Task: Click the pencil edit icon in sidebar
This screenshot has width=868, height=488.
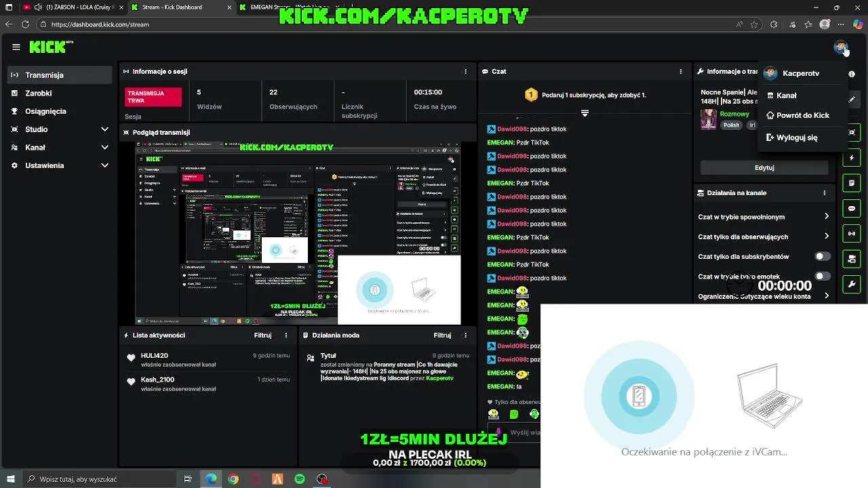Action: [x=852, y=100]
